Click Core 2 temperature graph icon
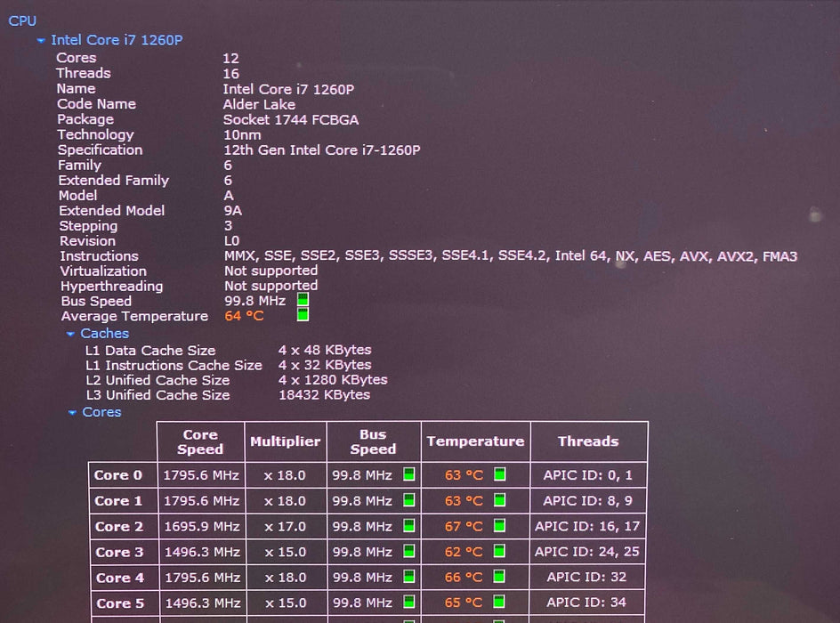The width and height of the screenshot is (840, 623). tap(499, 525)
